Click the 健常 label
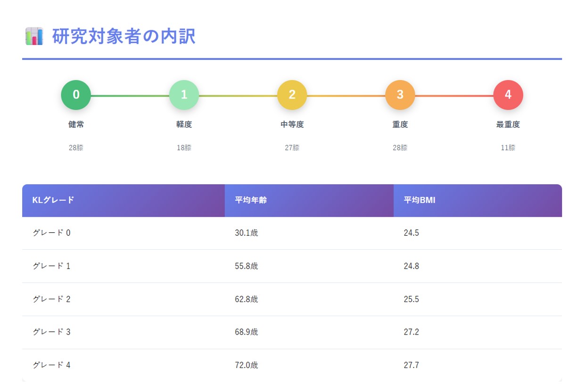This screenshot has height=392, width=585. (76, 124)
